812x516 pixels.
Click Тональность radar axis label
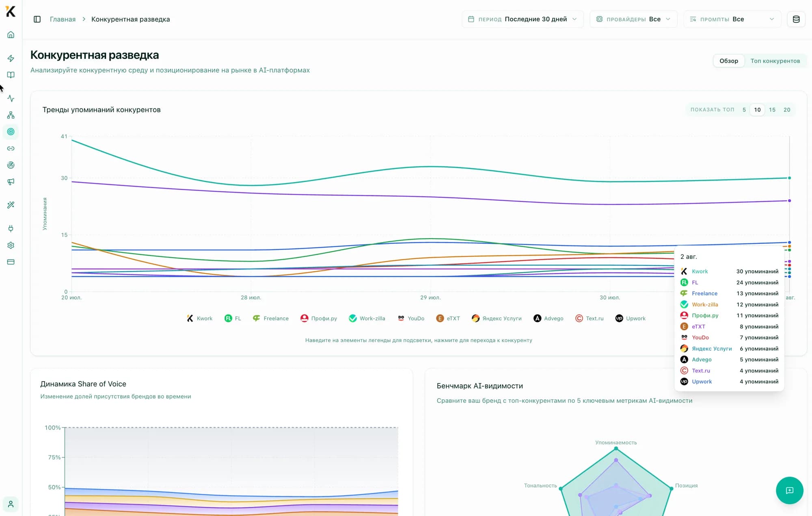pos(540,486)
